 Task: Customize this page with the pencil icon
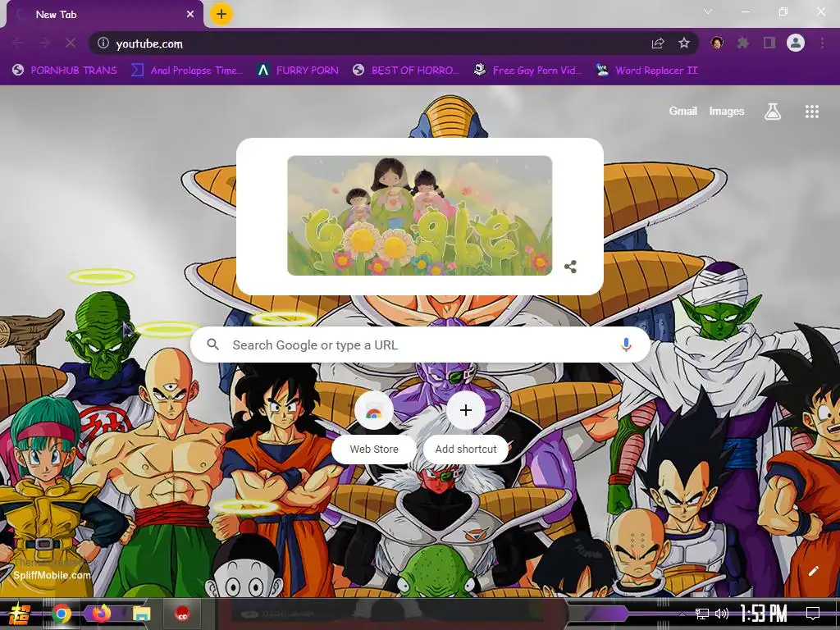pyautogui.click(x=813, y=571)
